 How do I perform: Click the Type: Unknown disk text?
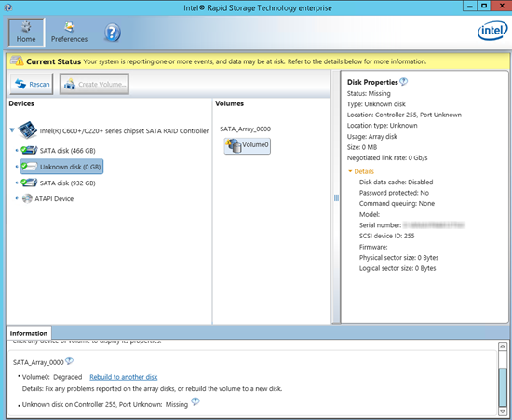(x=376, y=104)
